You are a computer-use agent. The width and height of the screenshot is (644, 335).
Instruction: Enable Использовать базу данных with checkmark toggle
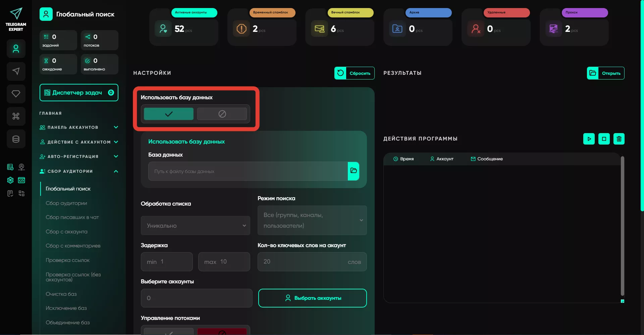pyautogui.click(x=169, y=114)
